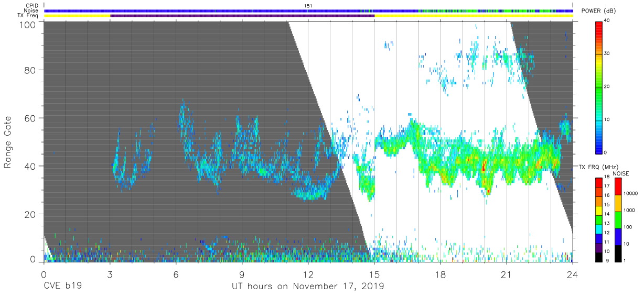This screenshot has height=297, width=644.
Task: Click the NOISE legend title
Action: click(x=621, y=173)
